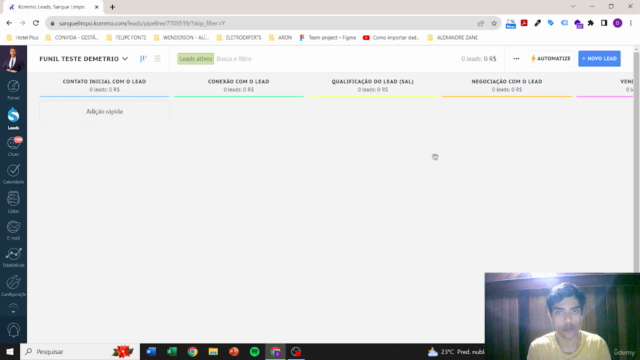The height and width of the screenshot is (360, 640).
Task: Click the Automatize button
Action: (551, 59)
